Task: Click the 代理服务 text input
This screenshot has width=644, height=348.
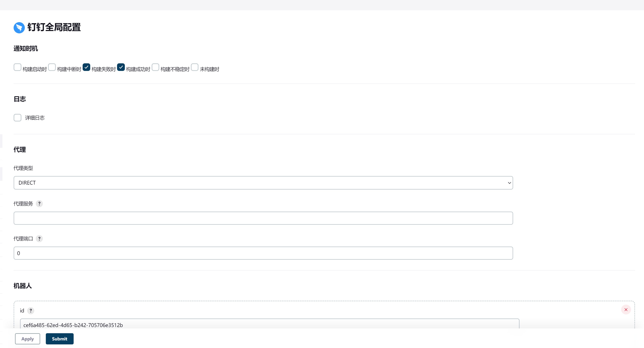Action: click(x=263, y=218)
